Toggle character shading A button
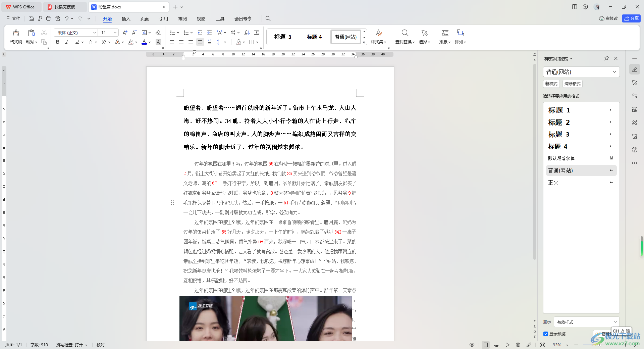Screen dimensions: 644x349 pos(158,42)
